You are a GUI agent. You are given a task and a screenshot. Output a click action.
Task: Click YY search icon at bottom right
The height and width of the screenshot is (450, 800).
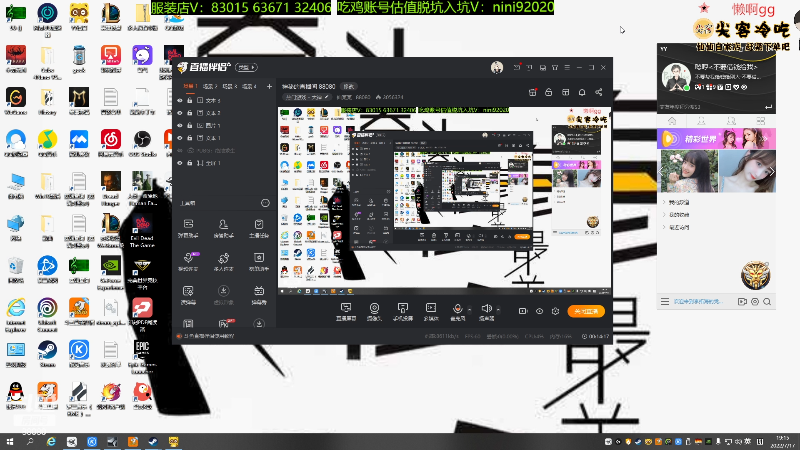tap(767, 302)
